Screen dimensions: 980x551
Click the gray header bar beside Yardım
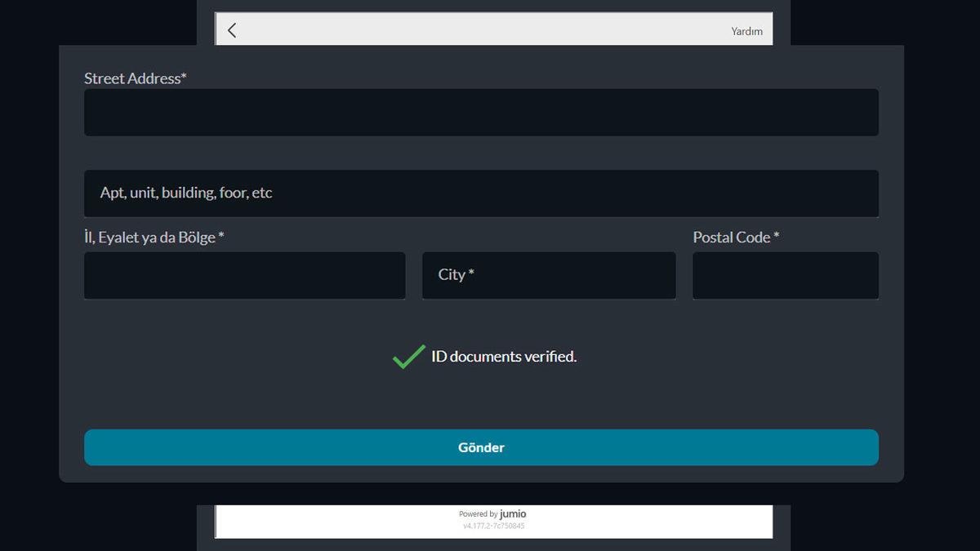tap(490, 30)
